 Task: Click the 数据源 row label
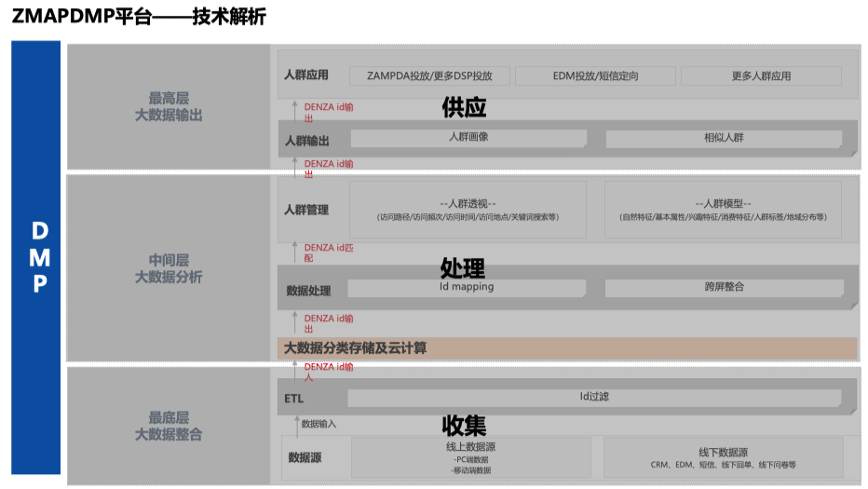305,457
